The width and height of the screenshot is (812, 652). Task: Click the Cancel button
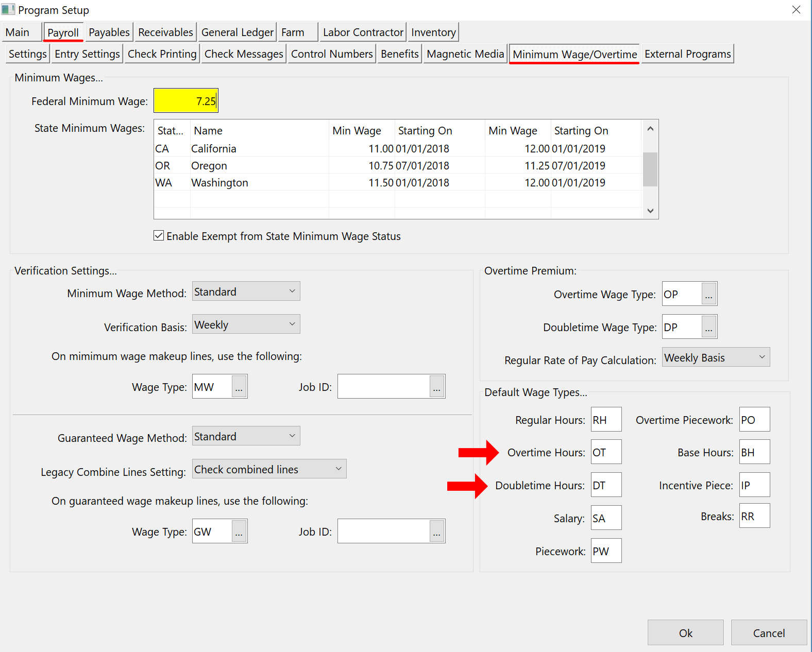pyautogui.click(x=768, y=633)
